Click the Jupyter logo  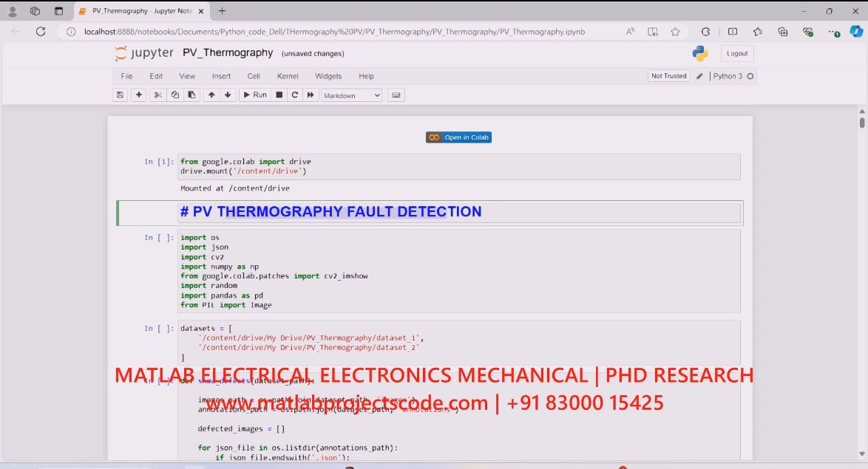(144, 53)
